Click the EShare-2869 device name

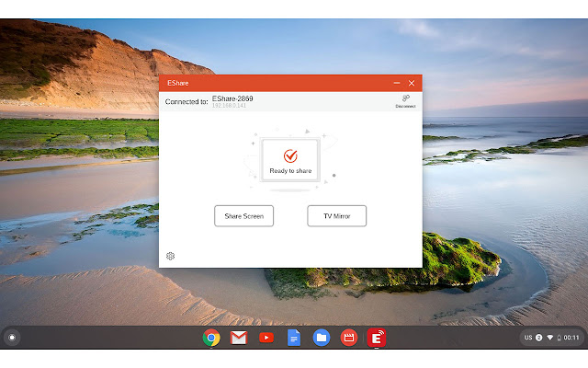tap(232, 98)
